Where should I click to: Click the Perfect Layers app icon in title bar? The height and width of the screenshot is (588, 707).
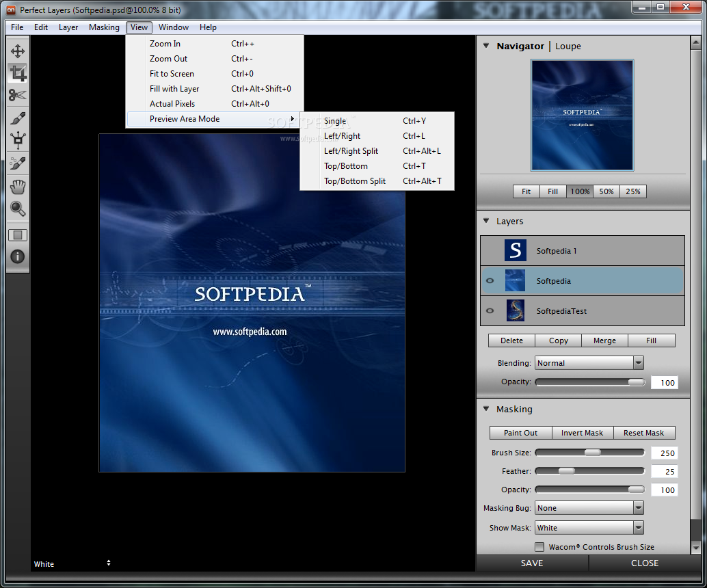[x=11, y=10]
